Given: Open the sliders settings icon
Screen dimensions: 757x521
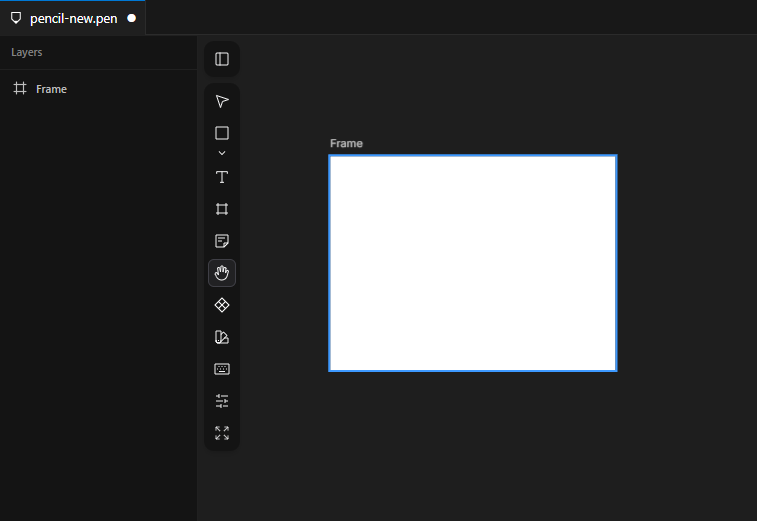Looking at the screenshot, I should click(x=222, y=401).
